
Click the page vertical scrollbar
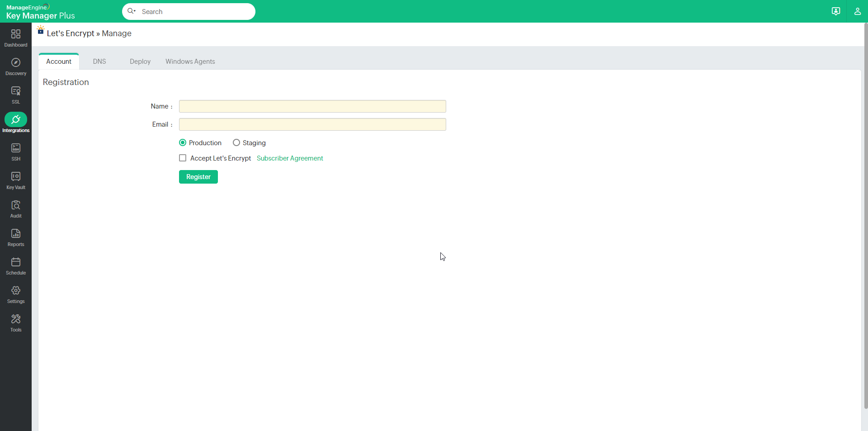pos(866,216)
